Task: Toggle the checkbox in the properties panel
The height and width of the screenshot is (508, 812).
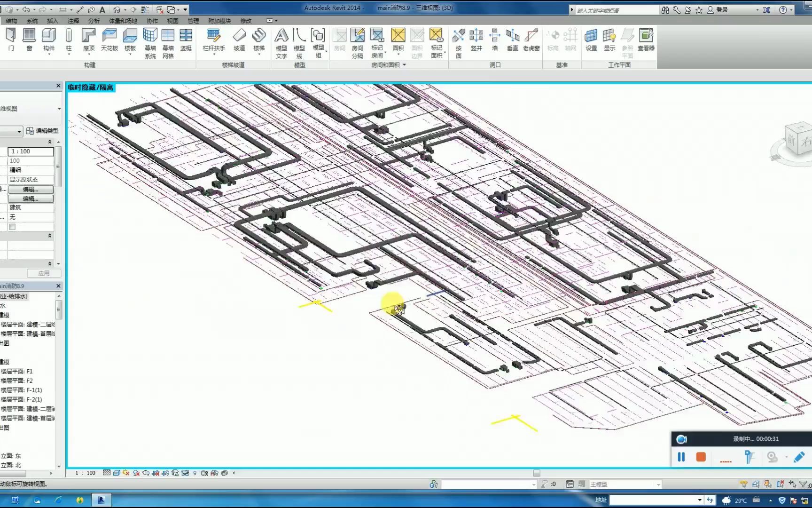Action: pyautogui.click(x=13, y=227)
